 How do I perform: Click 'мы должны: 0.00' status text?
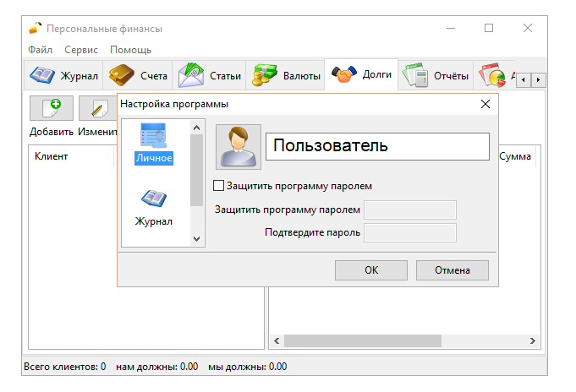[247, 367]
